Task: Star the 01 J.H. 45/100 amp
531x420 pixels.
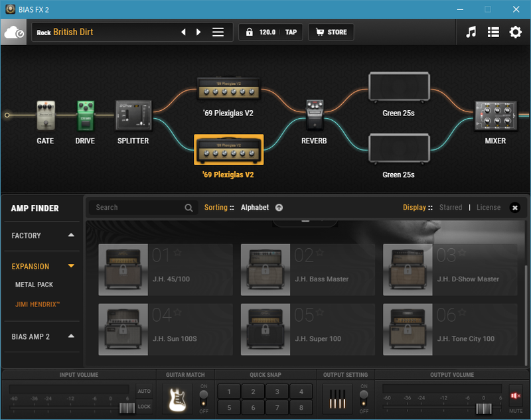Action: (x=177, y=252)
